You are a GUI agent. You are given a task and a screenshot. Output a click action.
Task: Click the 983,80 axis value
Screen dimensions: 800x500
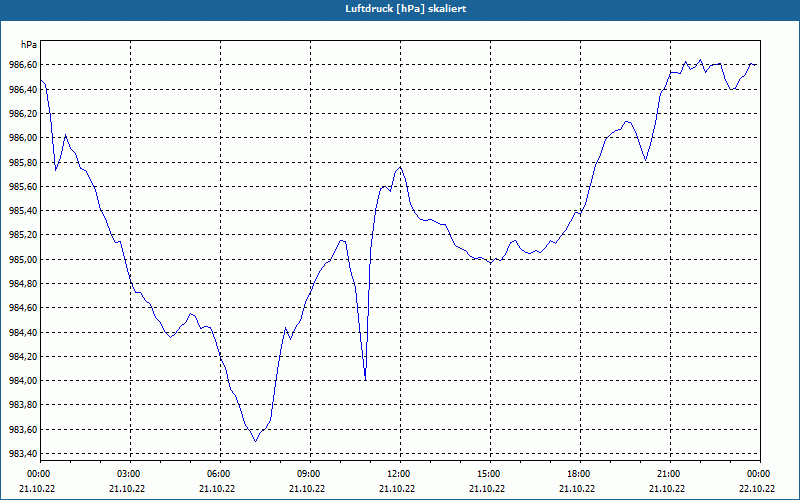coord(23,405)
